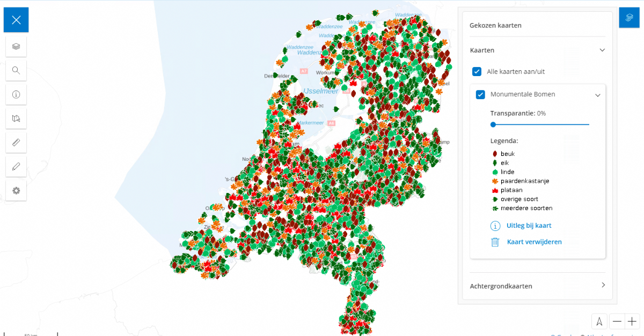Select the information (i) tool
The height and width of the screenshot is (336, 644).
tap(16, 94)
